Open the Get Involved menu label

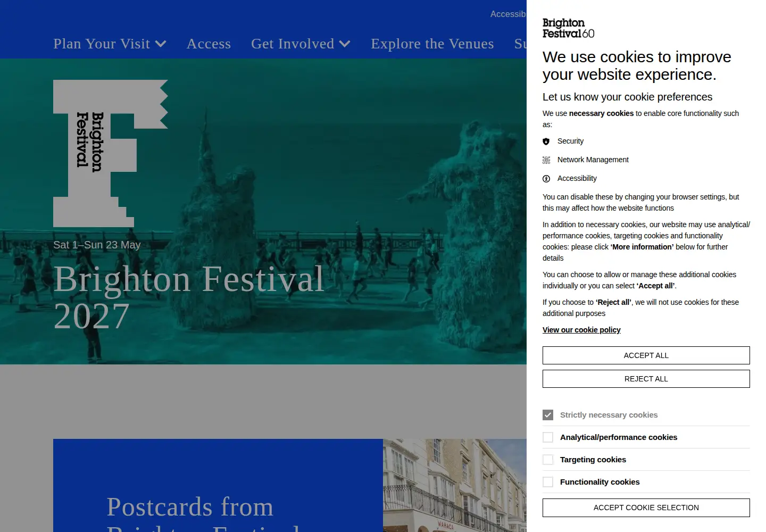(293, 44)
